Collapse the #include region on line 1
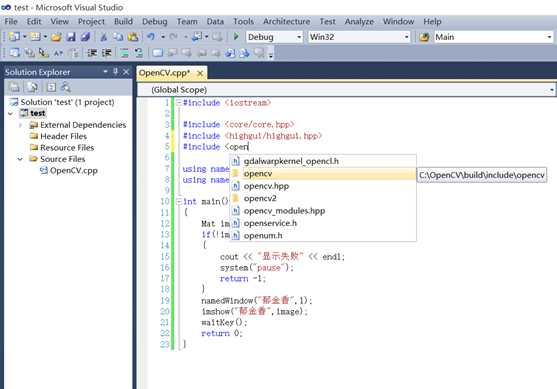Image resolution: width=557 pixels, height=389 pixels. pos(178,103)
